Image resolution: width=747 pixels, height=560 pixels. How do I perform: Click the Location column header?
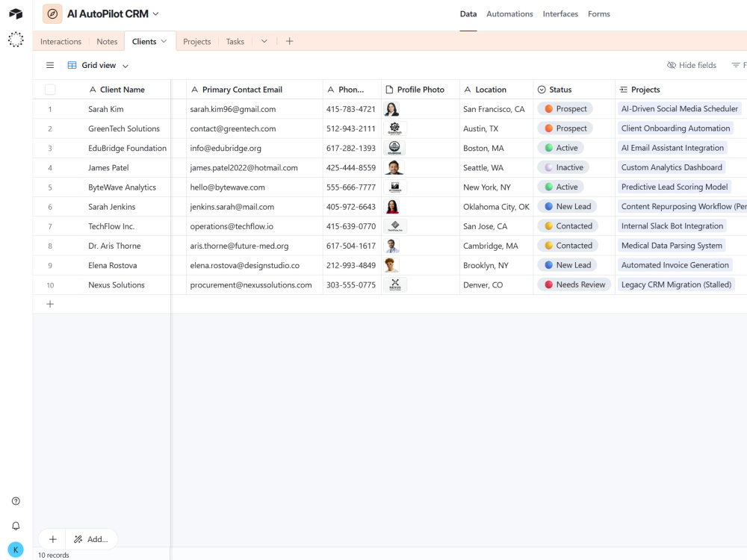click(x=497, y=90)
